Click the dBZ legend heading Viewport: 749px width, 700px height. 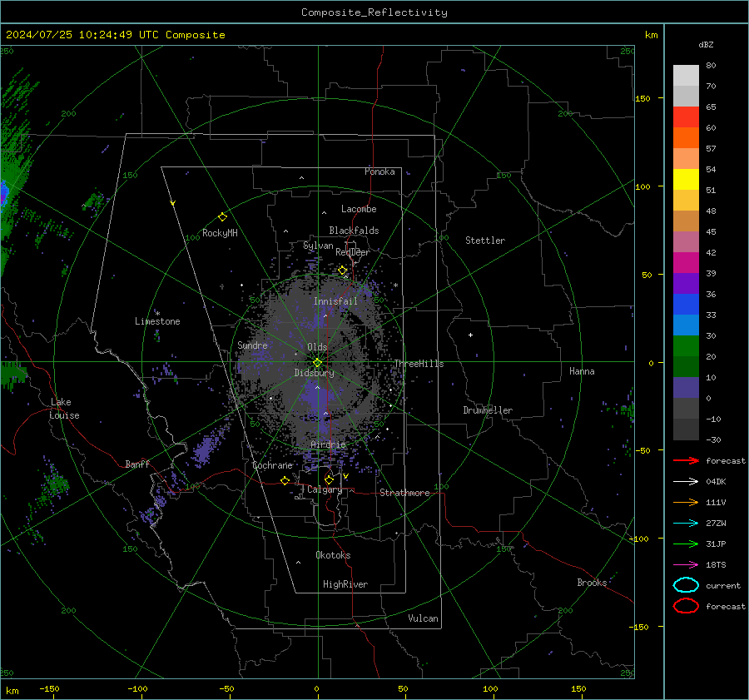[706, 44]
